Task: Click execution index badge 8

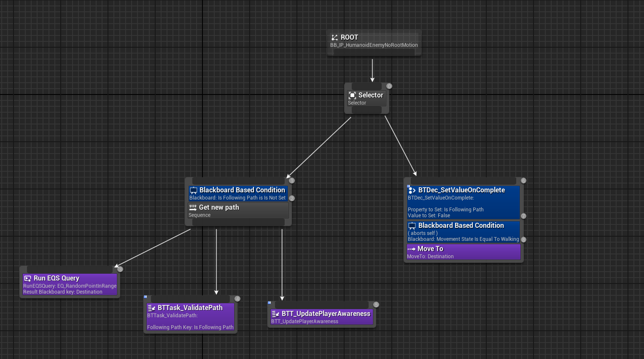Action: tap(523, 240)
